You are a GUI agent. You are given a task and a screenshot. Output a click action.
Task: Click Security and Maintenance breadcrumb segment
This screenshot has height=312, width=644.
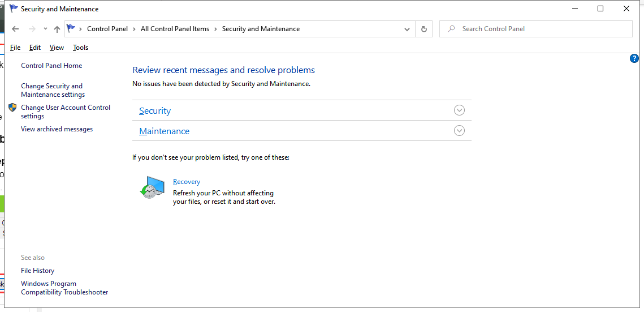(261, 29)
